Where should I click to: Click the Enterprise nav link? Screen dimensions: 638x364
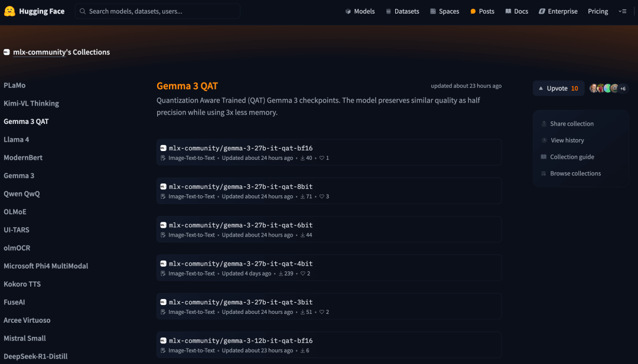click(x=558, y=11)
